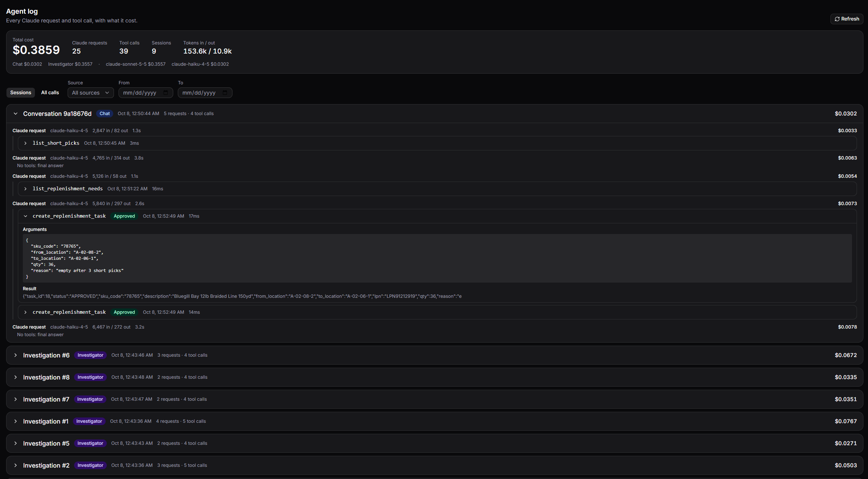Open the To date calendar picker icon
Screen dimensions: 868x479
pos(225,93)
